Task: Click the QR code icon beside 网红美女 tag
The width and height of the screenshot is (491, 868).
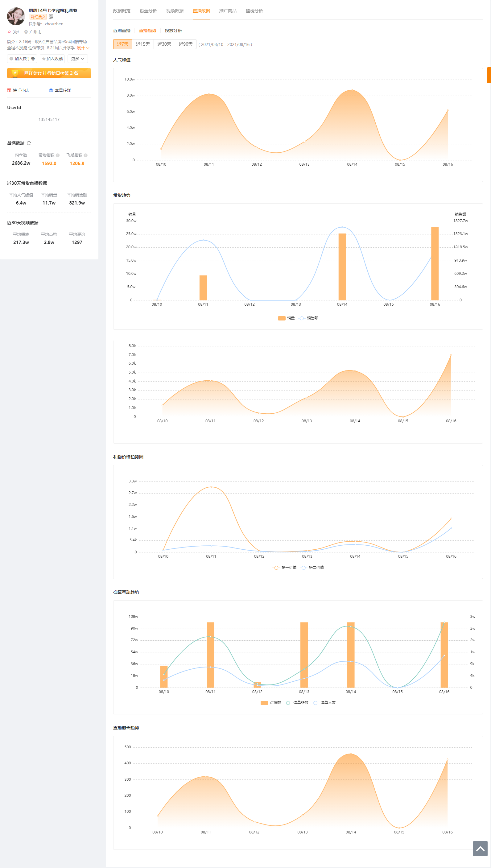Action: pos(51,17)
